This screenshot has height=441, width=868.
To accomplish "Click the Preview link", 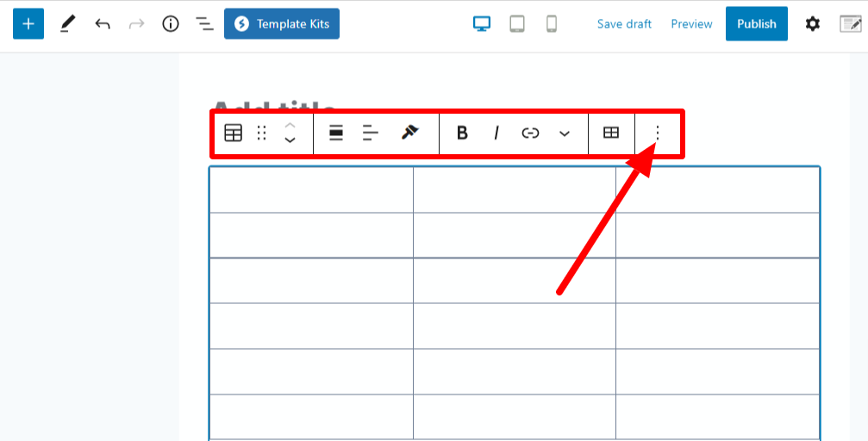I will 691,24.
